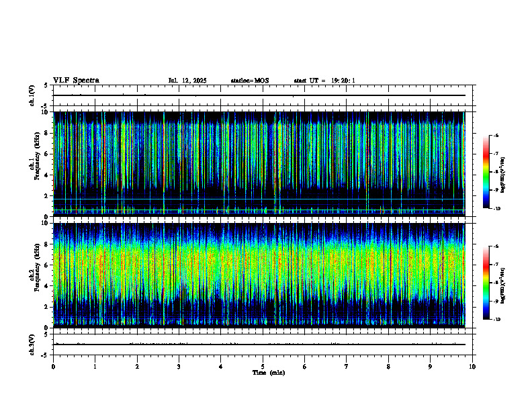532x411 pixels.
Task: Click the ch.1 voltage waveform trace
Action: pos(259,95)
